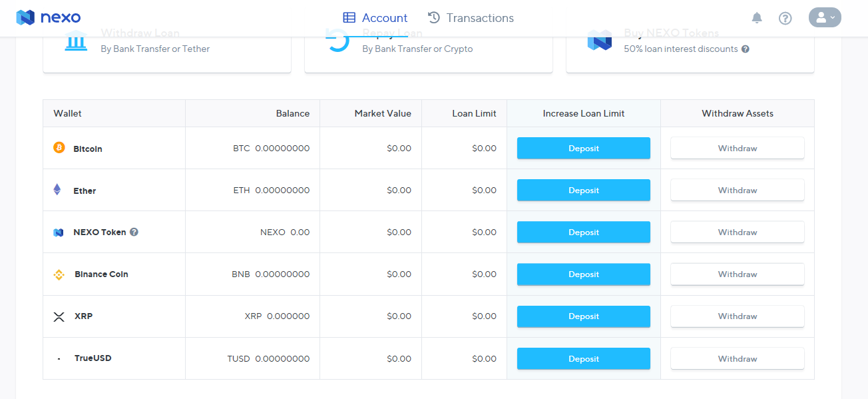Image resolution: width=868 pixels, height=399 pixels.
Task: Click the help question mark icon
Action: [785, 18]
